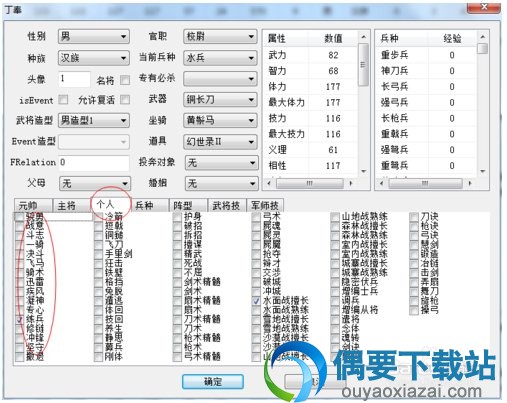
Task: Click troop list up scroll arrow
Action: click(x=483, y=36)
